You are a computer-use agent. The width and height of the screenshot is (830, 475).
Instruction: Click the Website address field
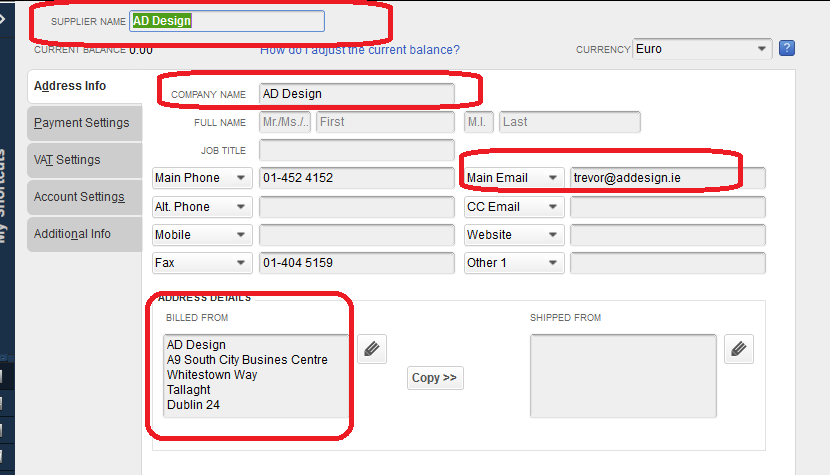667,235
